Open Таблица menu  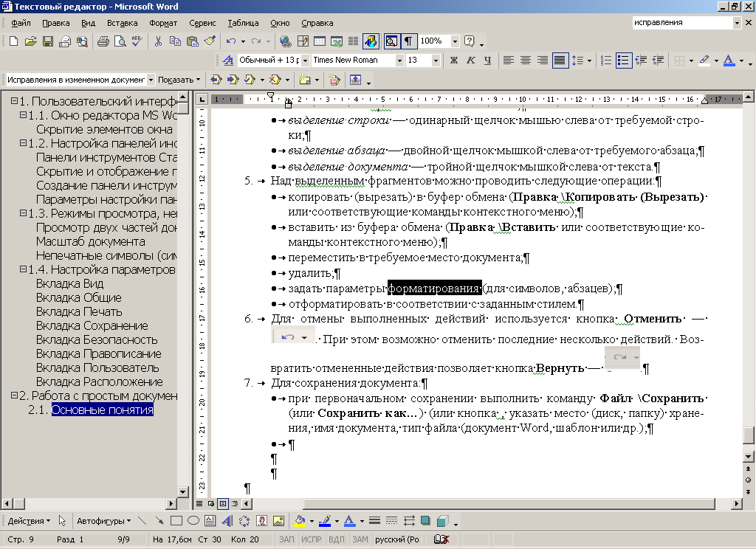coord(243,23)
